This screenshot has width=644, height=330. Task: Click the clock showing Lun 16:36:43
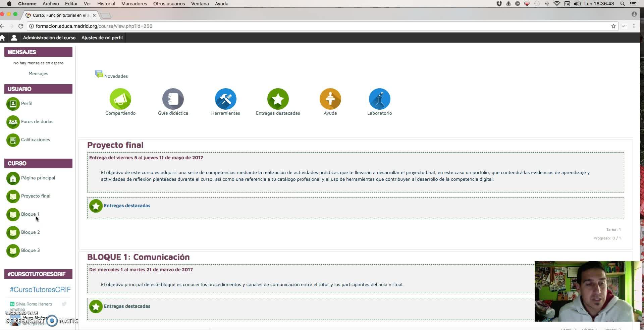pyautogui.click(x=599, y=4)
